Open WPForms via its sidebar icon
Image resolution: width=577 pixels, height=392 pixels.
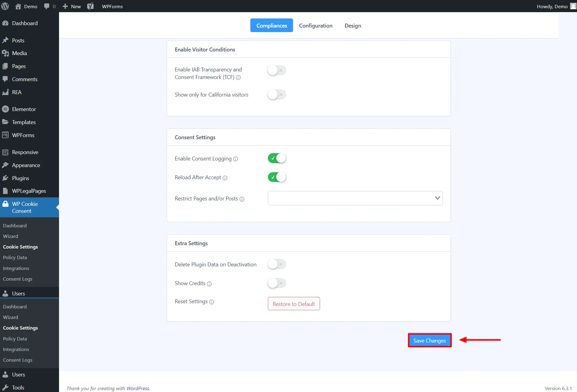(x=5, y=135)
